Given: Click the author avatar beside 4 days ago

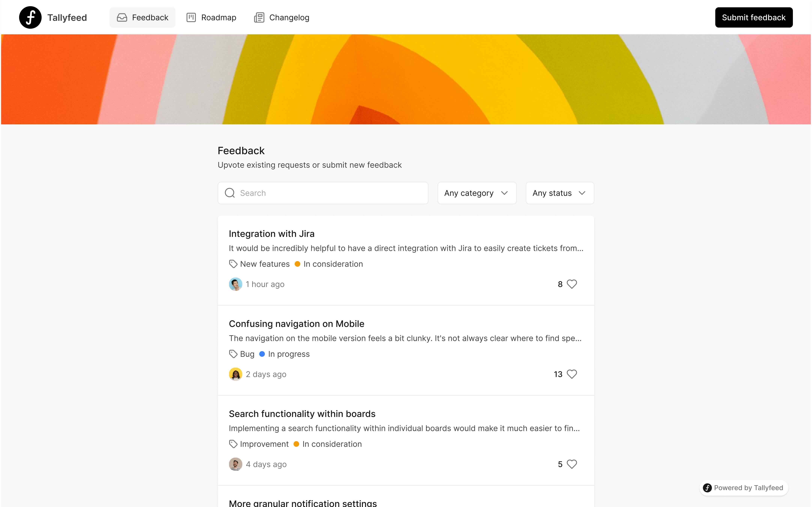Looking at the screenshot, I should 235,464.
